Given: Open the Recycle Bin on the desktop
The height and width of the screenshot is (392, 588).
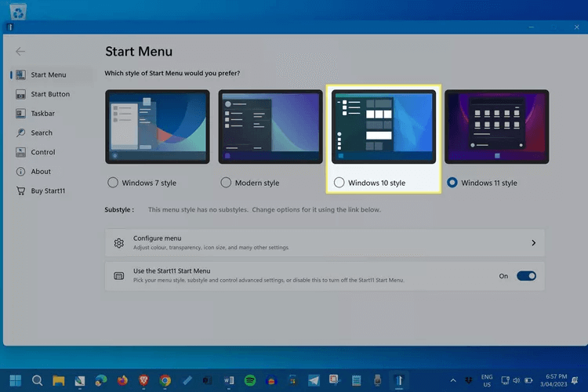Looking at the screenshot, I should [18, 11].
